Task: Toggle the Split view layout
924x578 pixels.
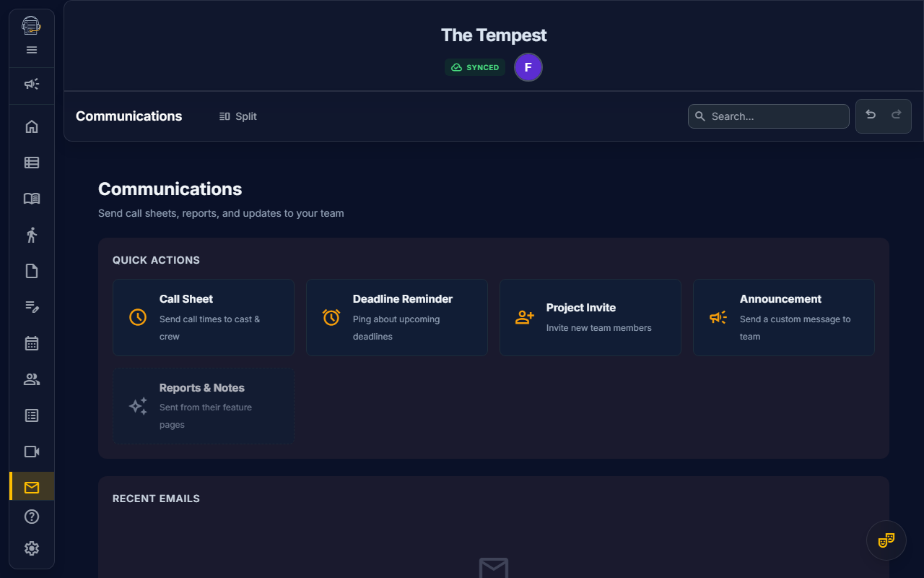Action: pos(237,116)
